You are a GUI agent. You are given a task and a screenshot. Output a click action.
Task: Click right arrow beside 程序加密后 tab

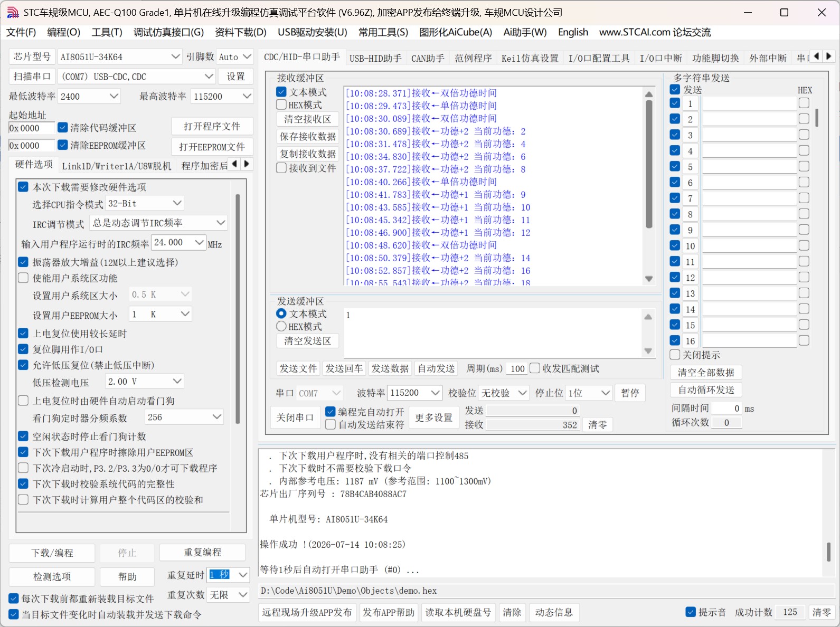[x=247, y=164]
